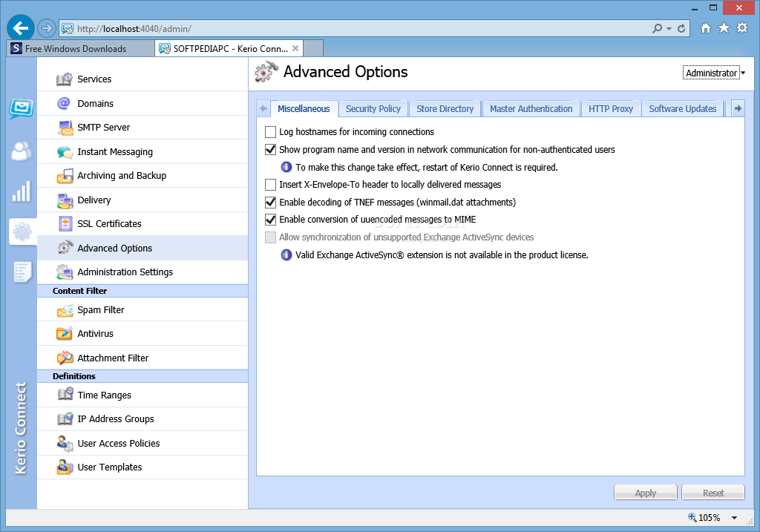The height and width of the screenshot is (532, 760).
Task: Click the 105% zoom level indicator
Action: 704,518
